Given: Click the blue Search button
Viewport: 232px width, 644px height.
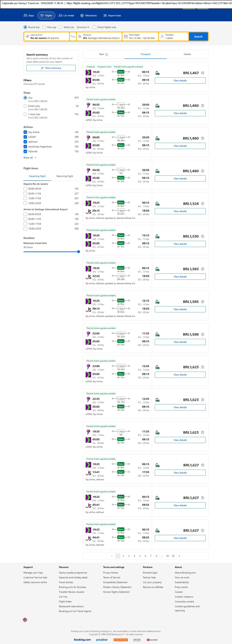Looking at the screenshot, I should 198,36.
